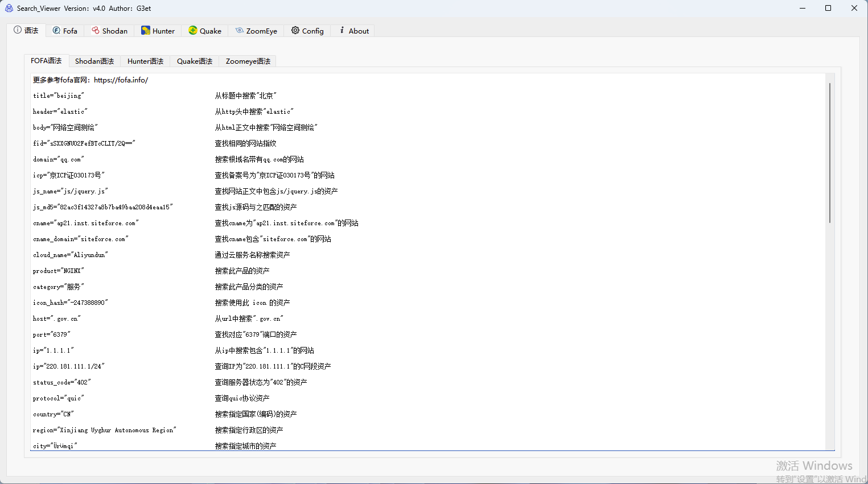Click the https://fofa.info/ link text
Screen dimensions: 868x484
pyautogui.click(x=121, y=80)
